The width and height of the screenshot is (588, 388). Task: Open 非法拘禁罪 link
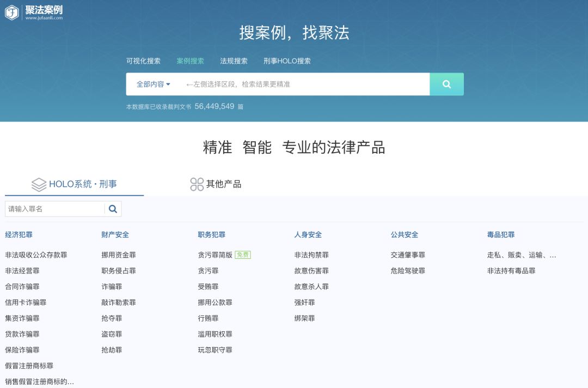tap(311, 255)
